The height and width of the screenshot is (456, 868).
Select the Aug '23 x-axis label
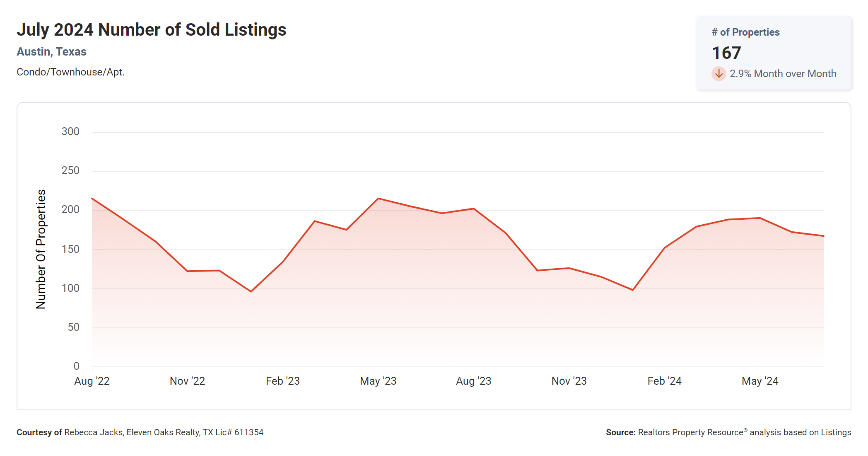(473, 381)
